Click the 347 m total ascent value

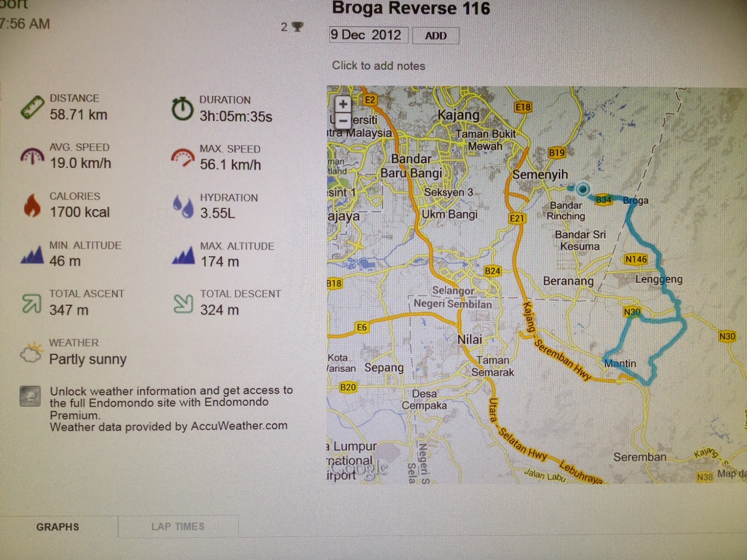pos(69,310)
